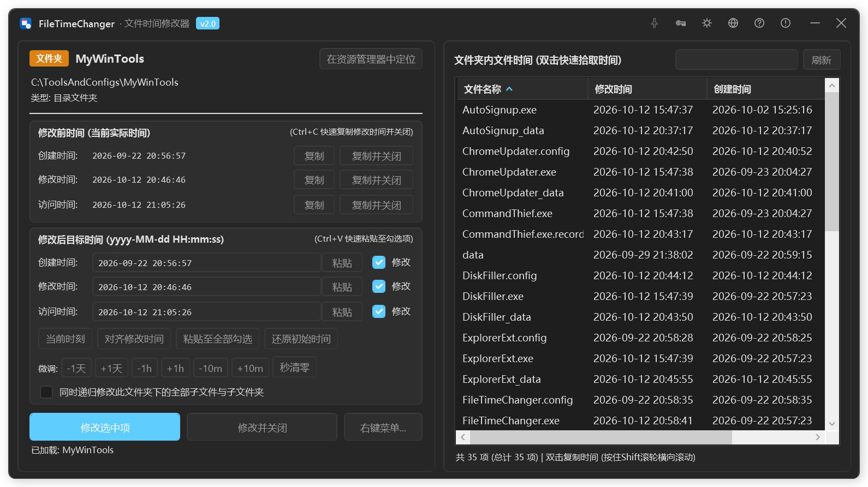
Task: Add one hour with +1h
Action: pos(176,368)
